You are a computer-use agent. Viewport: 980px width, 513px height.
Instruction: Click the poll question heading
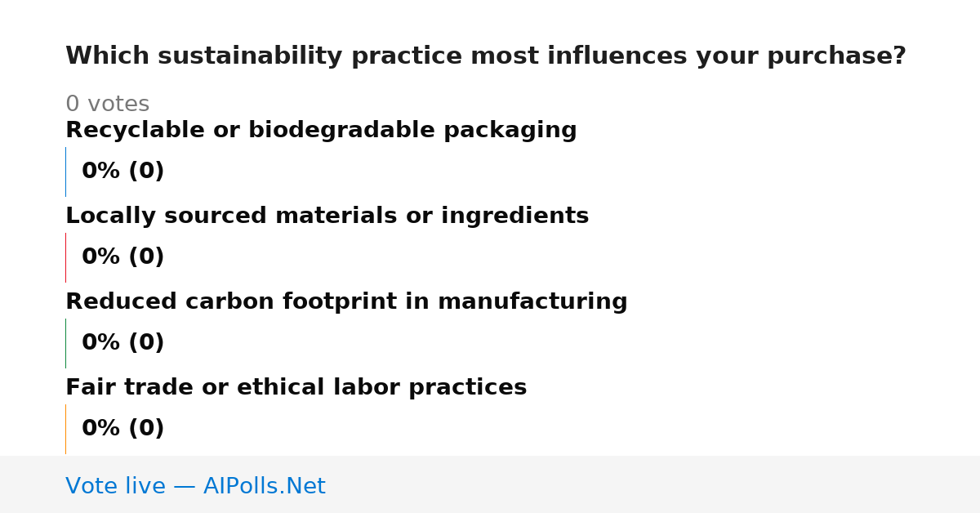(486, 56)
